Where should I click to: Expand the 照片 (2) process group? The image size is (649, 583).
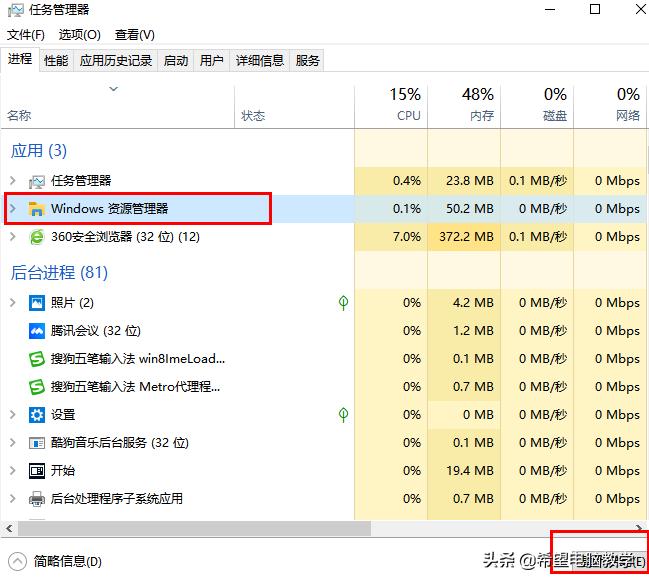[12, 302]
